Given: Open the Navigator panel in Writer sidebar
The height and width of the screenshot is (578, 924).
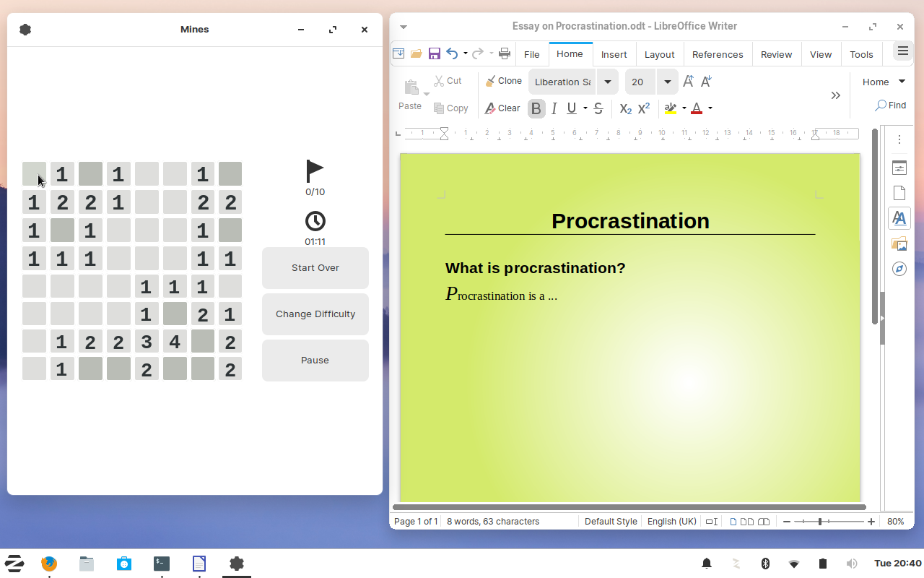Looking at the screenshot, I should coord(899,269).
